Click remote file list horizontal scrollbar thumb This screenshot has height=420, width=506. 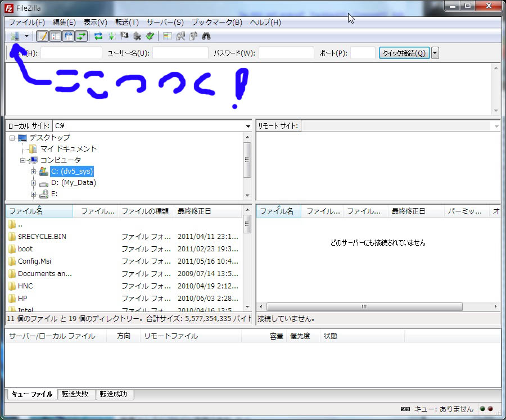tap(364, 306)
